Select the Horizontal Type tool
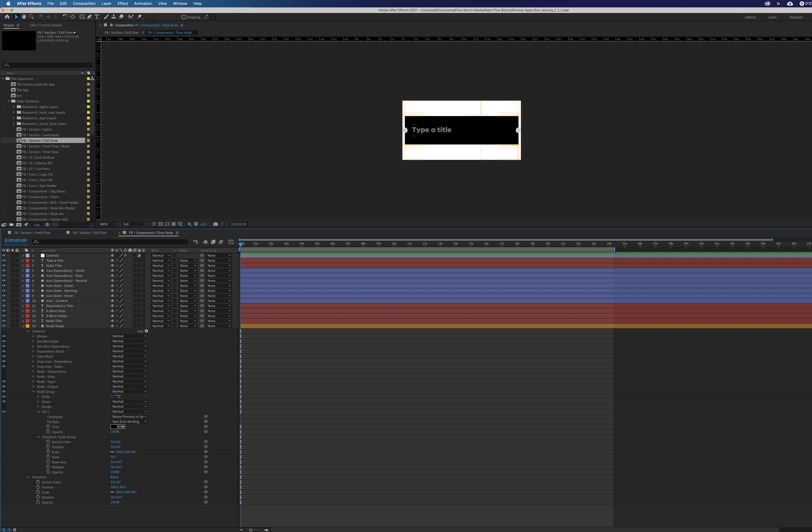 (x=97, y=17)
